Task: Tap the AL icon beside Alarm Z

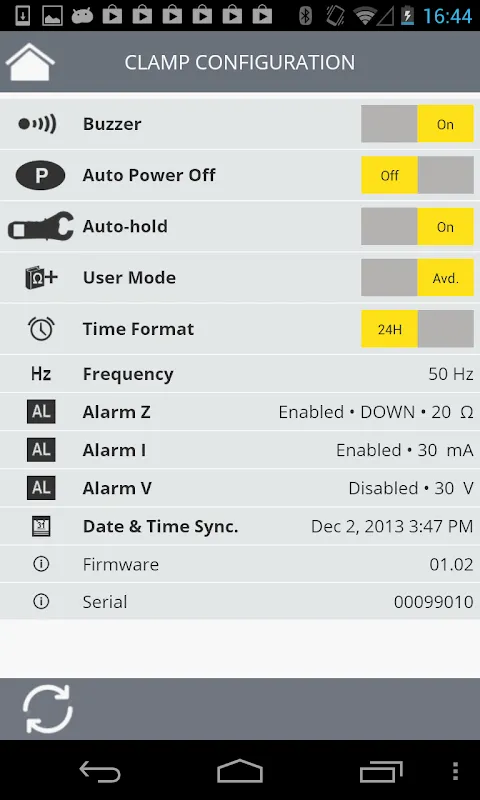Action: [x=41, y=412]
